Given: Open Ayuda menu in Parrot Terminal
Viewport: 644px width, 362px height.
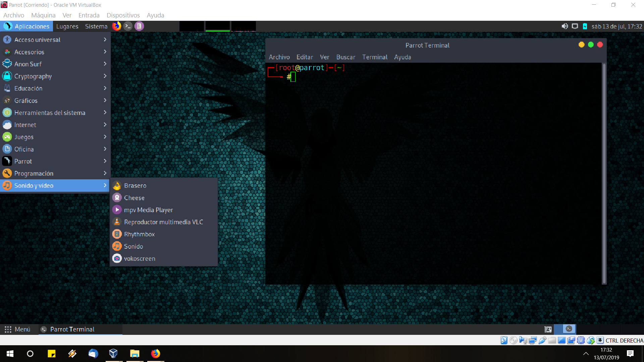Looking at the screenshot, I should point(402,57).
